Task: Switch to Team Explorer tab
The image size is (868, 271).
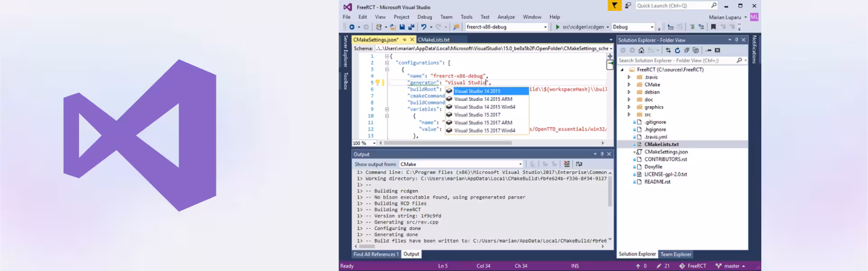Action: [x=676, y=254]
